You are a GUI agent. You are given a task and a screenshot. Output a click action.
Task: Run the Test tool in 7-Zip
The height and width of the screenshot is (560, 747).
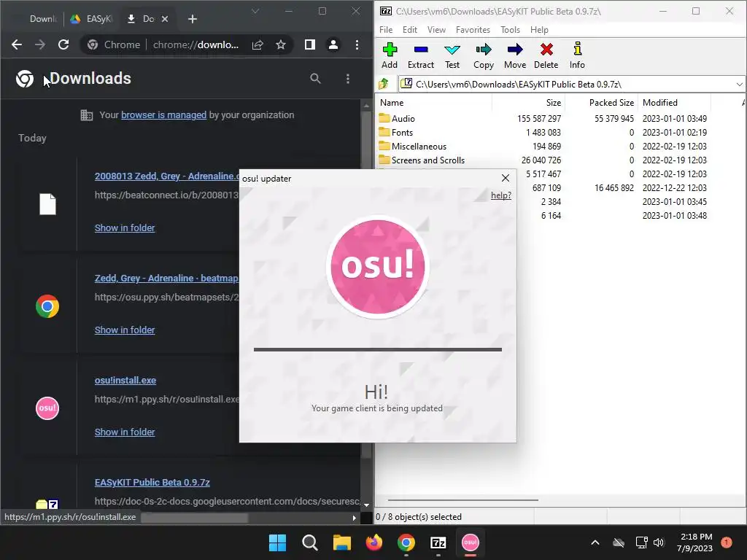point(452,55)
